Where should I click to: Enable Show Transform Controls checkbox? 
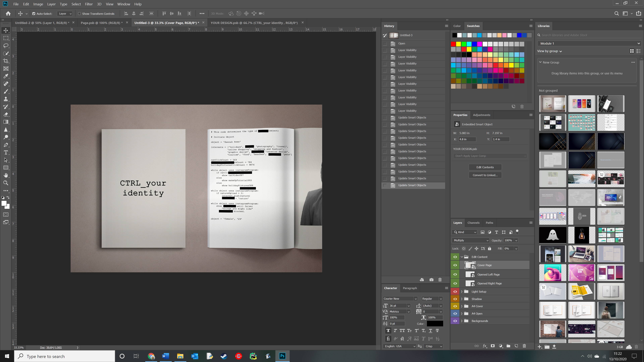pos(79,14)
